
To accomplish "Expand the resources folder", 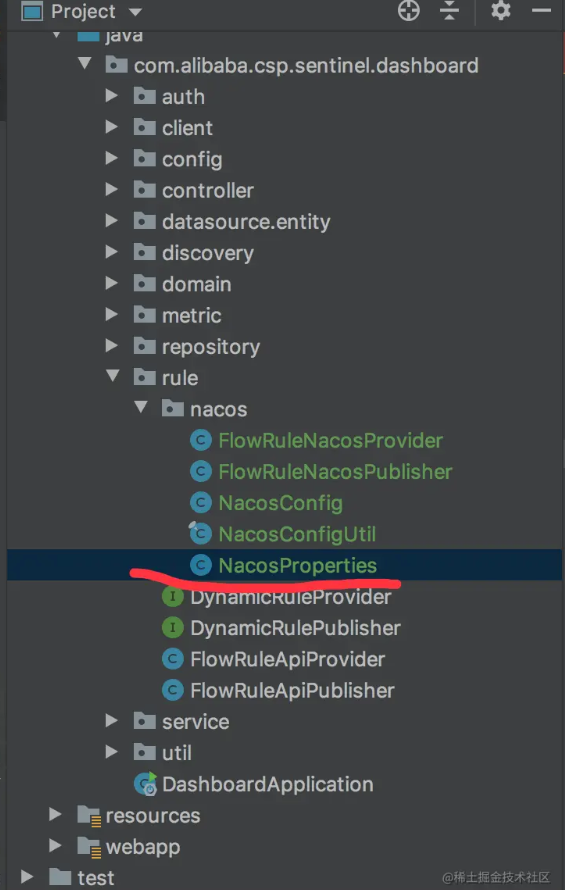I will 55,815.
